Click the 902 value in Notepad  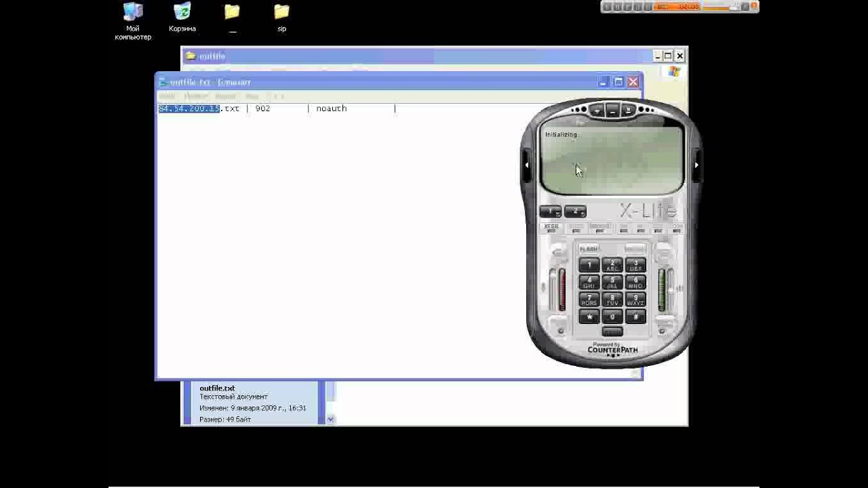[x=262, y=108]
